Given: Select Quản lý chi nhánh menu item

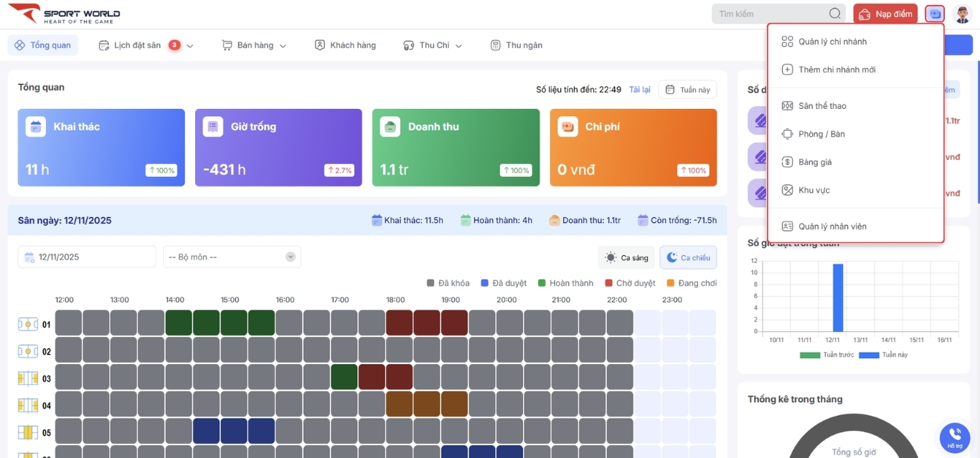Looking at the screenshot, I should pos(832,42).
